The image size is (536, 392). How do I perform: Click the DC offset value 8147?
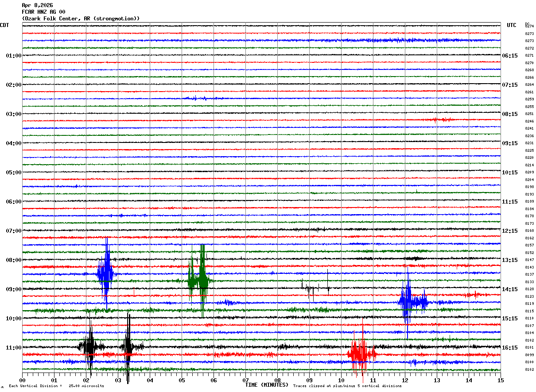(529, 260)
